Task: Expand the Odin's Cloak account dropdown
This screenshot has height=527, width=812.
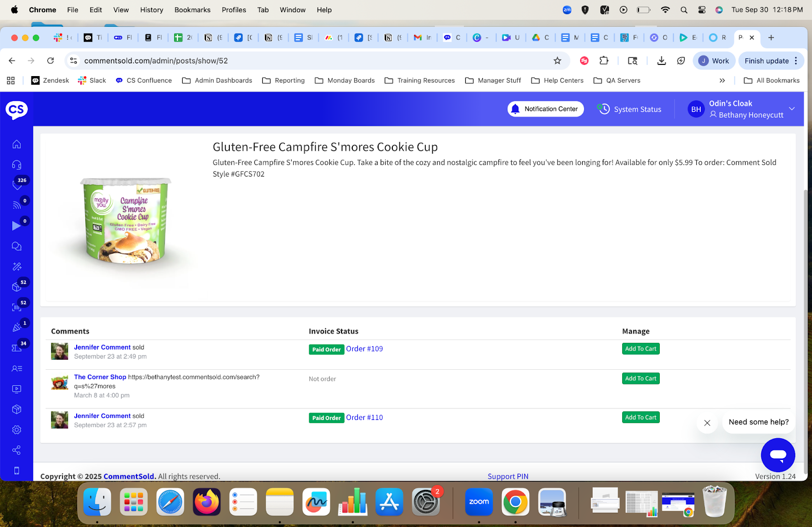Action: tap(792, 109)
